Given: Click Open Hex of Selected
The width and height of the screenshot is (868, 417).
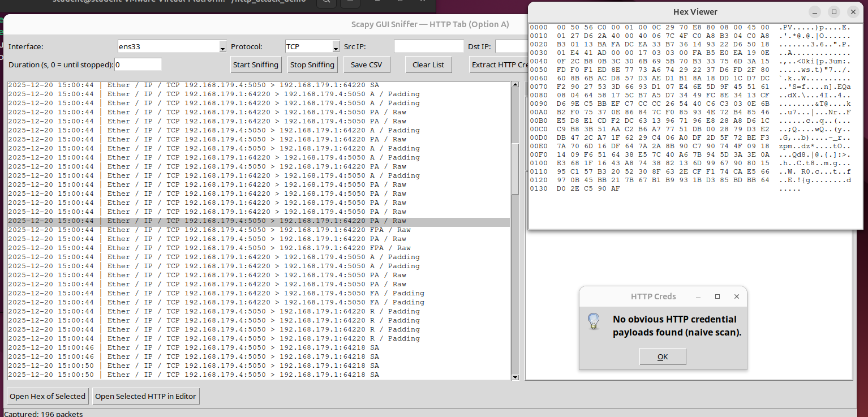Looking at the screenshot, I should (x=48, y=396).
